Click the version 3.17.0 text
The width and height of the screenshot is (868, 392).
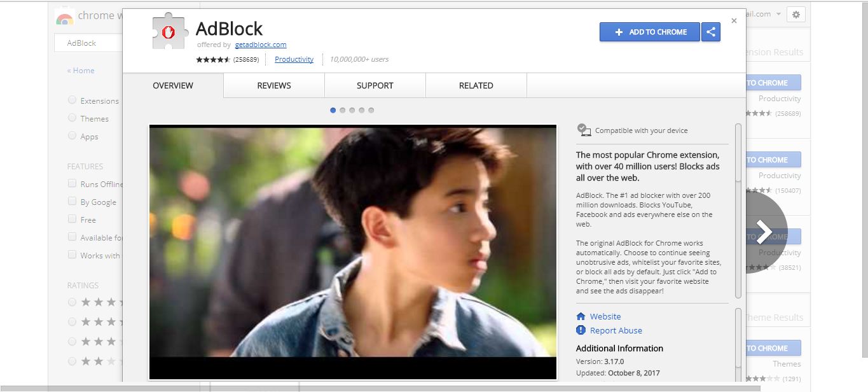tap(599, 361)
